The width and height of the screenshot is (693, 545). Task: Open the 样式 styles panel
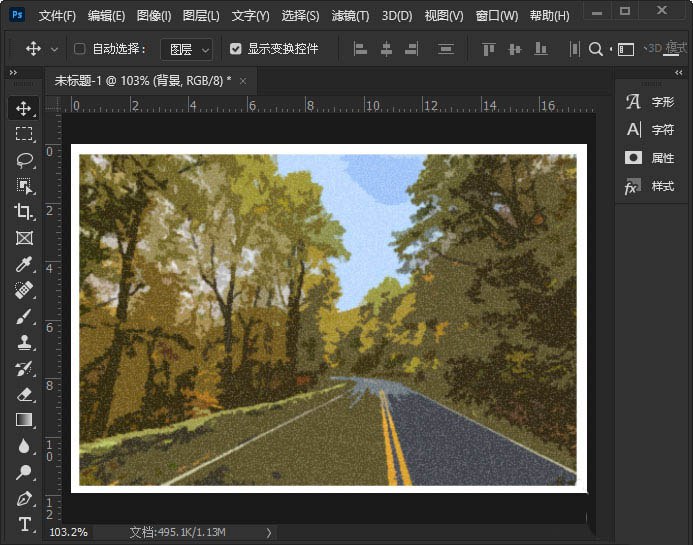(651, 187)
